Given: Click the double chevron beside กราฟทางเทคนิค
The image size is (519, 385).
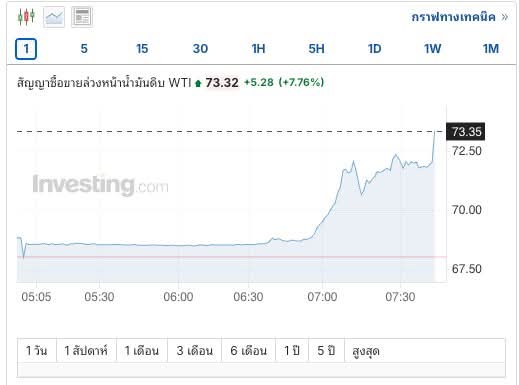Looking at the screenshot, I should [x=505, y=17].
